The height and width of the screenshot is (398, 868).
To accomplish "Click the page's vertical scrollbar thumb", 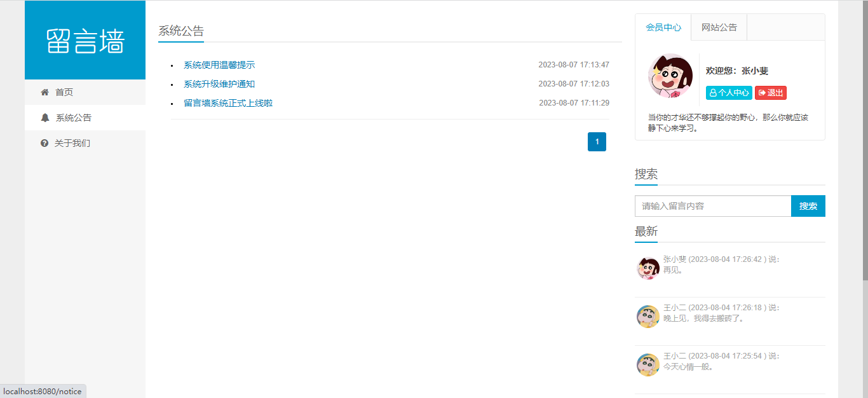I will point(865,140).
